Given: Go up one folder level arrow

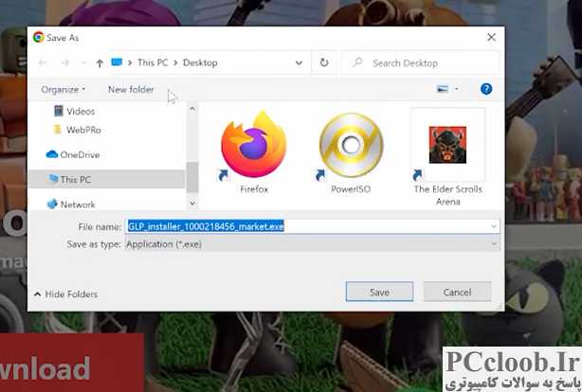Looking at the screenshot, I should [x=100, y=63].
